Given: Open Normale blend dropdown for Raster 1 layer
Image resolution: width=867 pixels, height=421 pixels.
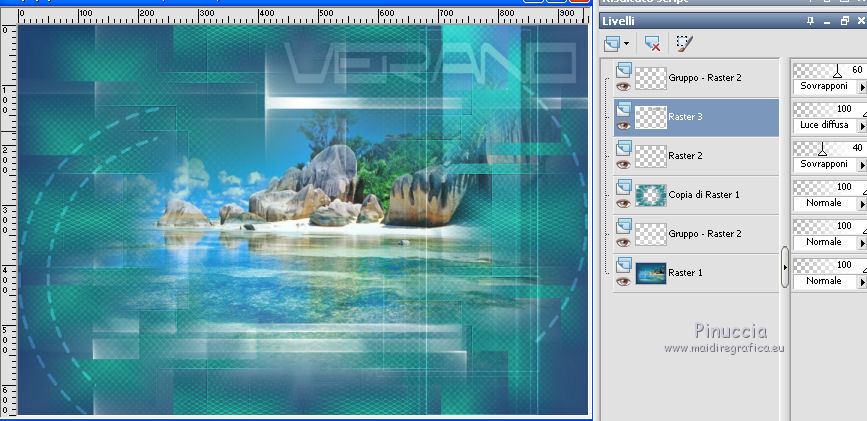Looking at the screenshot, I should (x=862, y=282).
